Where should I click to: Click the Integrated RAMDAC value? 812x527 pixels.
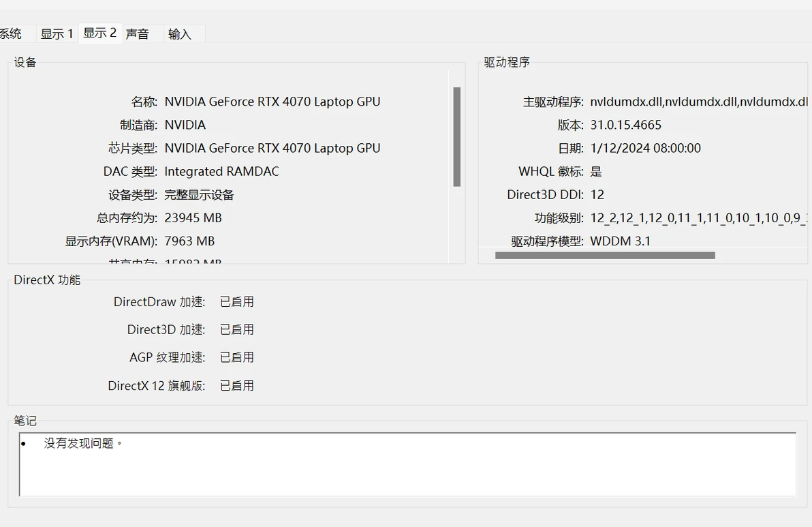point(221,172)
